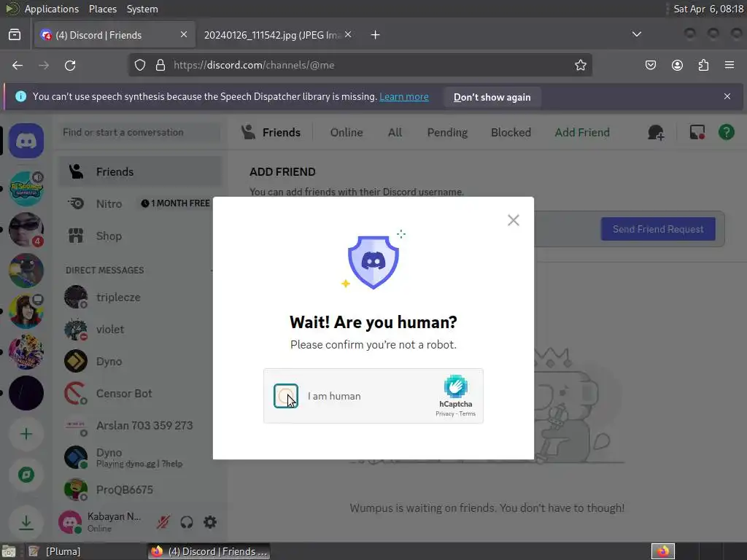Dismiss the speech synthesis notification bar
747x560 pixels.
(727, 96)
